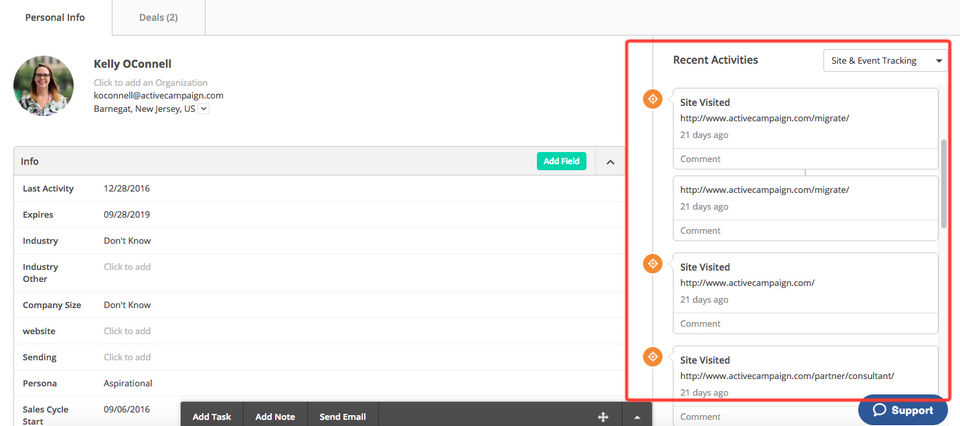The width and height of the screenshot is (960, 426).
Task: Switch to the Personal Info tab
Action: click(55, 17)
